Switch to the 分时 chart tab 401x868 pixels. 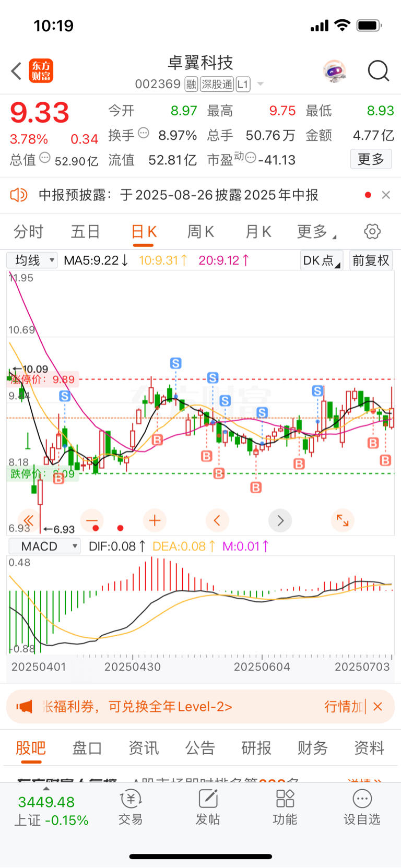coord(28,232)
